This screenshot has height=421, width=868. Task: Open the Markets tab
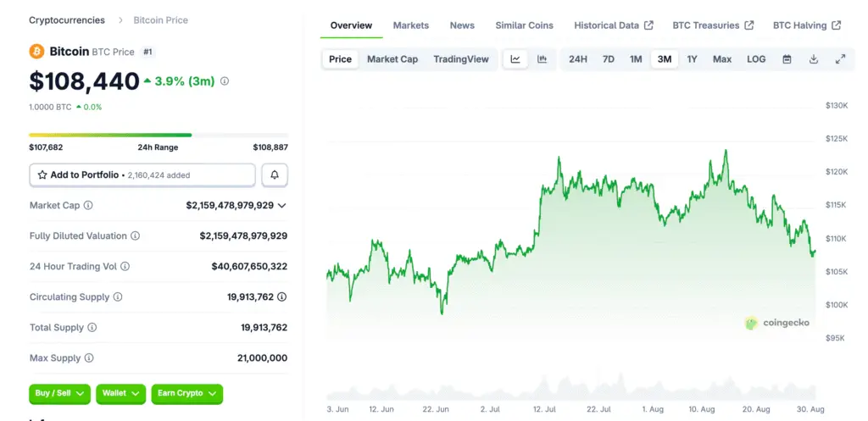pyautogui.click(x=411, y=25)
